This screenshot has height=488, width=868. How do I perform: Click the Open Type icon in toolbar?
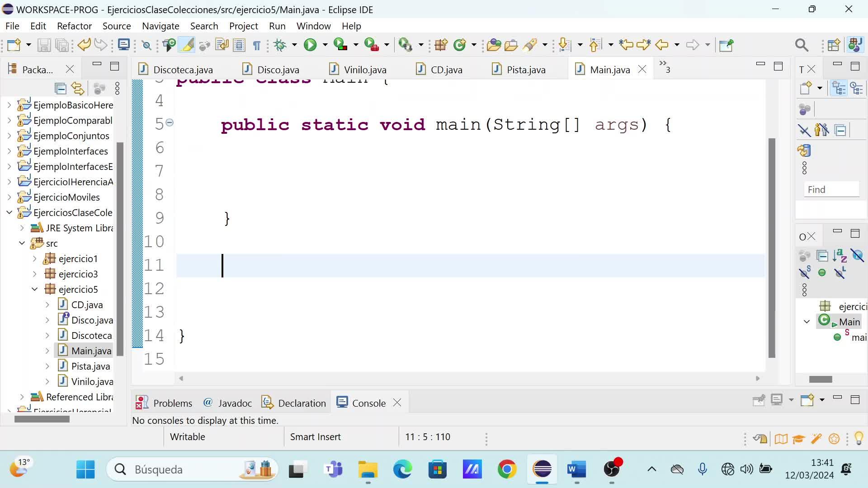493,45
